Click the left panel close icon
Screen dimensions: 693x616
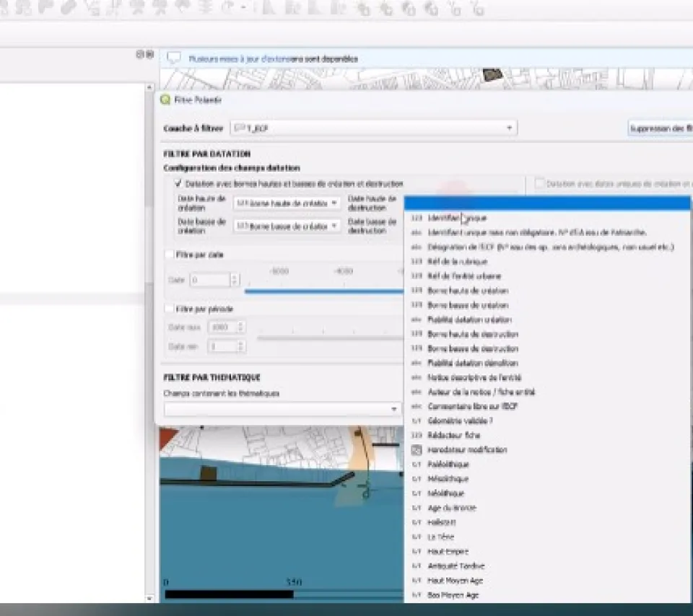pyautogui.click(x=150, y=54)
